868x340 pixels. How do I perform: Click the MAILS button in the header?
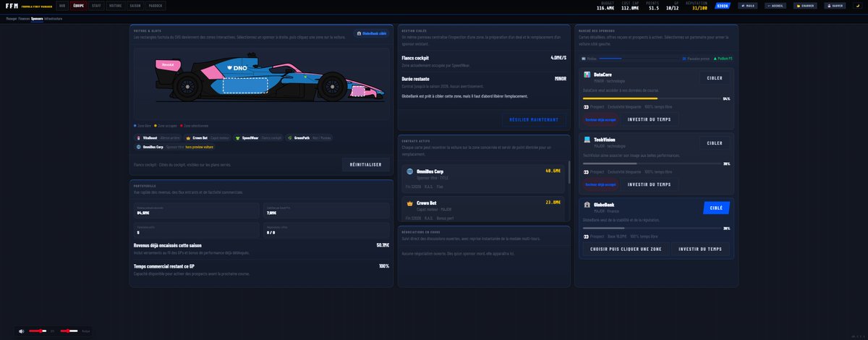(x=748, y=5)
